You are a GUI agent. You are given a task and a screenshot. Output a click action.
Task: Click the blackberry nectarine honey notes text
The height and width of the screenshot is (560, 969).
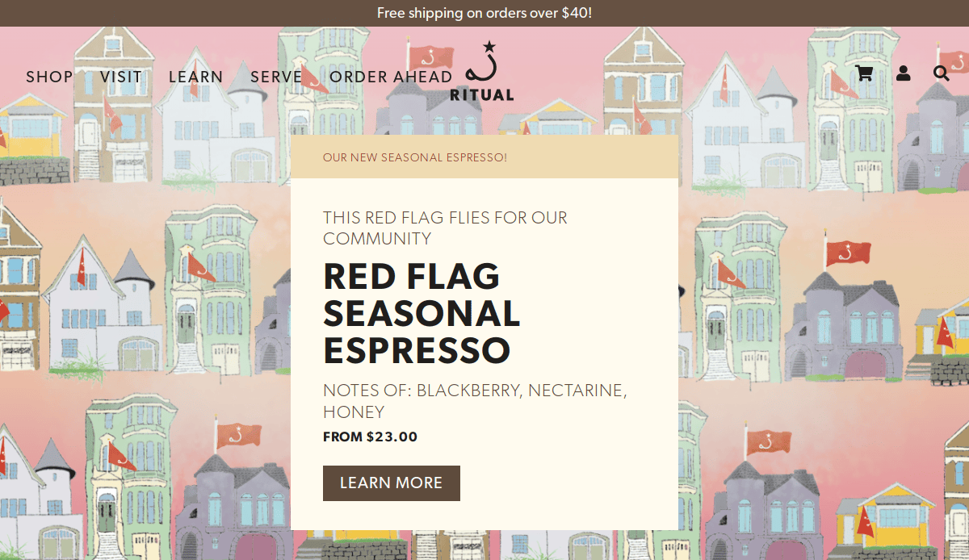(475, 399)
